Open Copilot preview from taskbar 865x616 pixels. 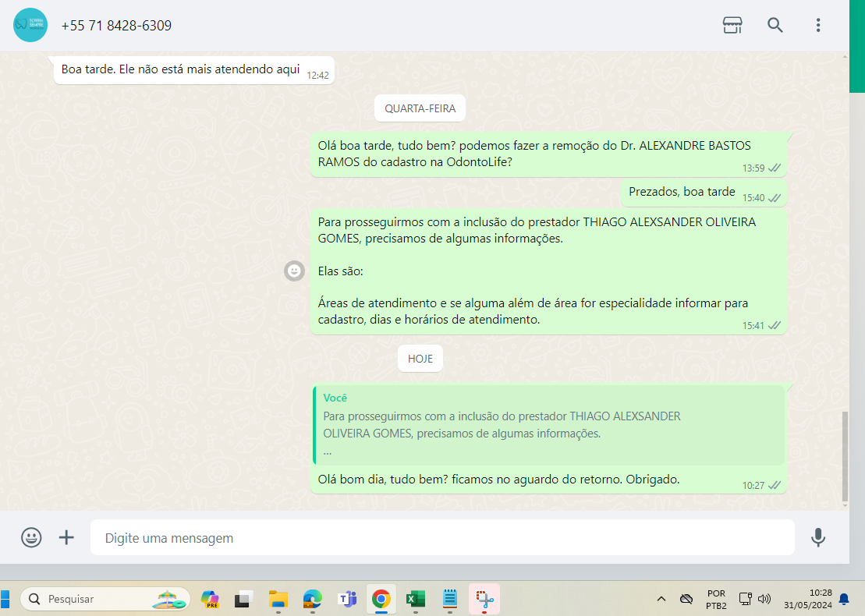pos(210,599)
